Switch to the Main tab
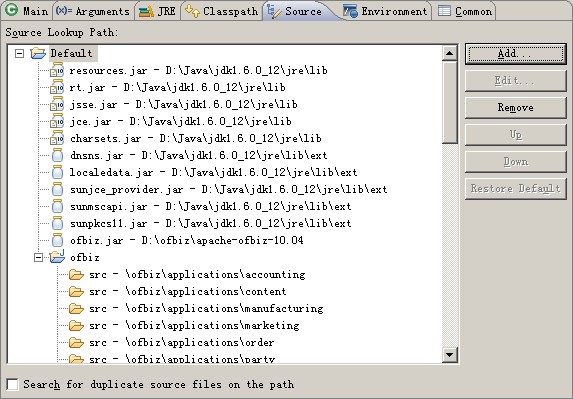The width and height of the screenshot is (573, 399). pyautogui.click(x=27, y=11)
